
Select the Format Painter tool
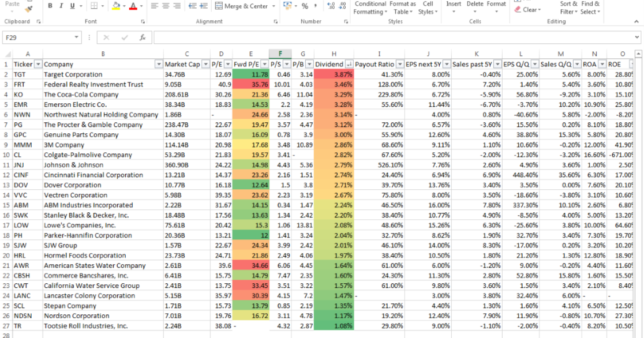tap(27, 9)
